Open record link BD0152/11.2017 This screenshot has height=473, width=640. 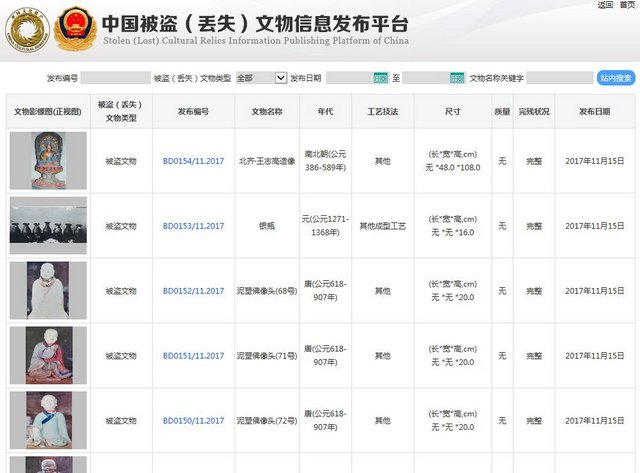193,291
